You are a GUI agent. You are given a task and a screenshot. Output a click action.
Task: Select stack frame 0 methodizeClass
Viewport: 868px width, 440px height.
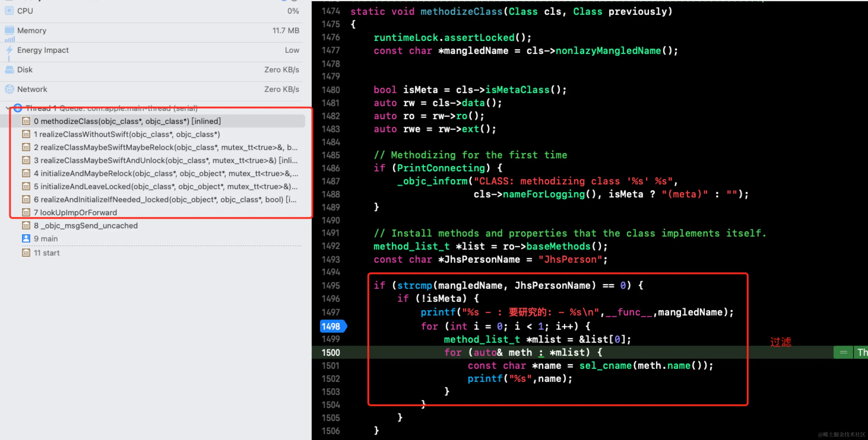(x=127, y=121)
